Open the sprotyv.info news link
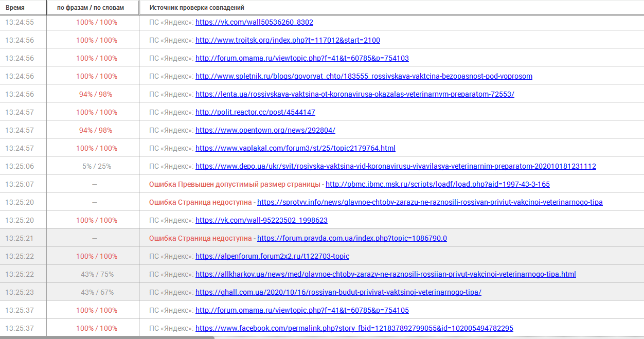 point(430,202)
